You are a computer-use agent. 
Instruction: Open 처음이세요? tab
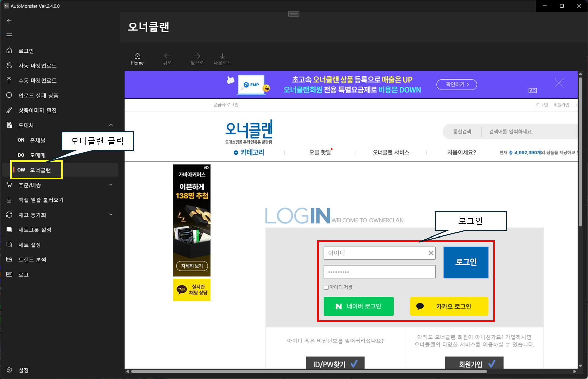coord(462,152)
